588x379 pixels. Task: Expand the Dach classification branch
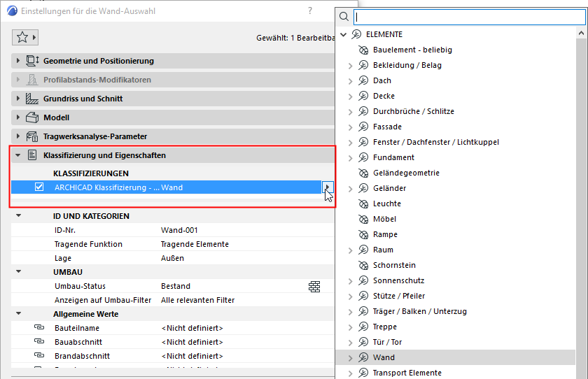pos(350,81)
